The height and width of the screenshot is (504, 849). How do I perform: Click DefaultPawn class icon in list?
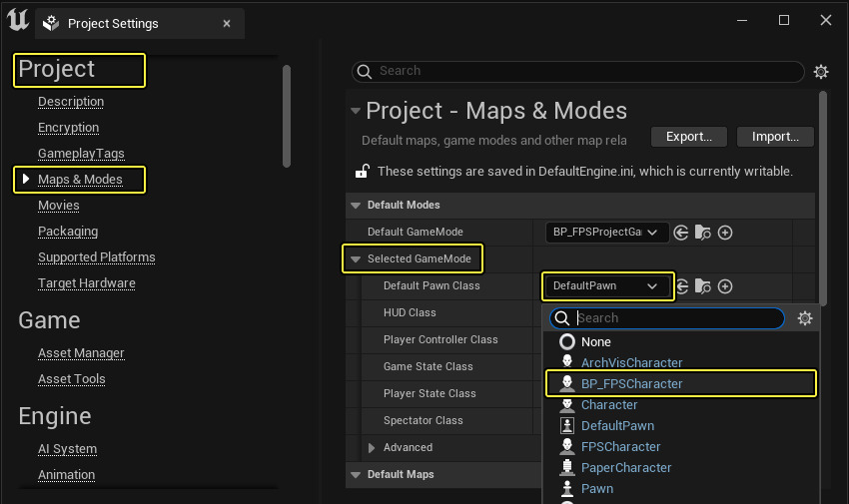(567, 425)
